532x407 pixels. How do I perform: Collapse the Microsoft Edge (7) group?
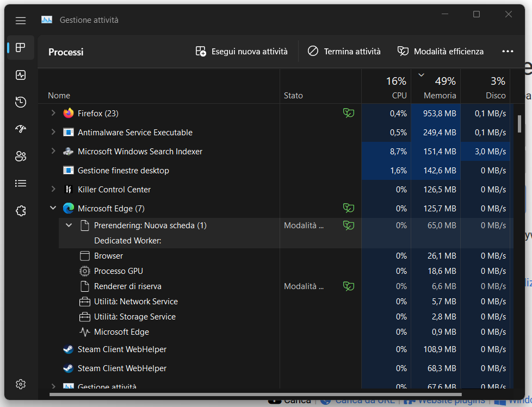[53, 208]
